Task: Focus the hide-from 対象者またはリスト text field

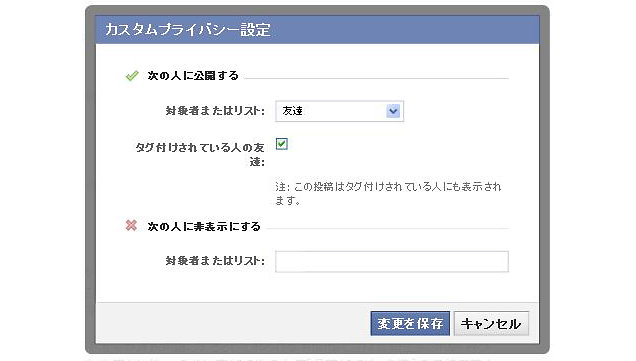Action: click(x=392, y=262)
